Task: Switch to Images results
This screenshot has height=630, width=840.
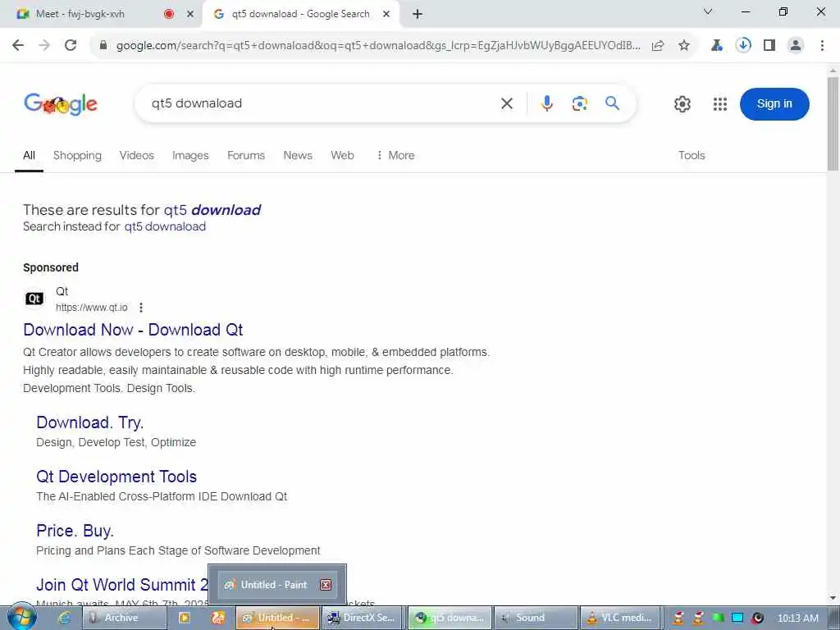Action: click(x=190, y=155)
